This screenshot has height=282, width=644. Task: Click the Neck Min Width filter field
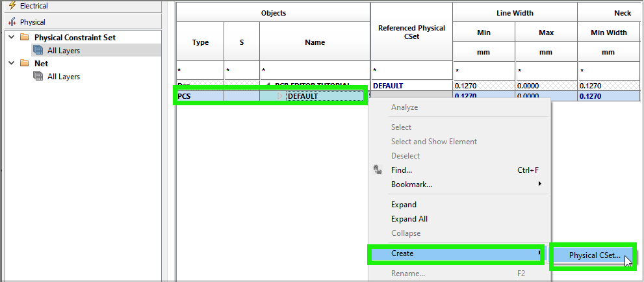tap(609, 71)
